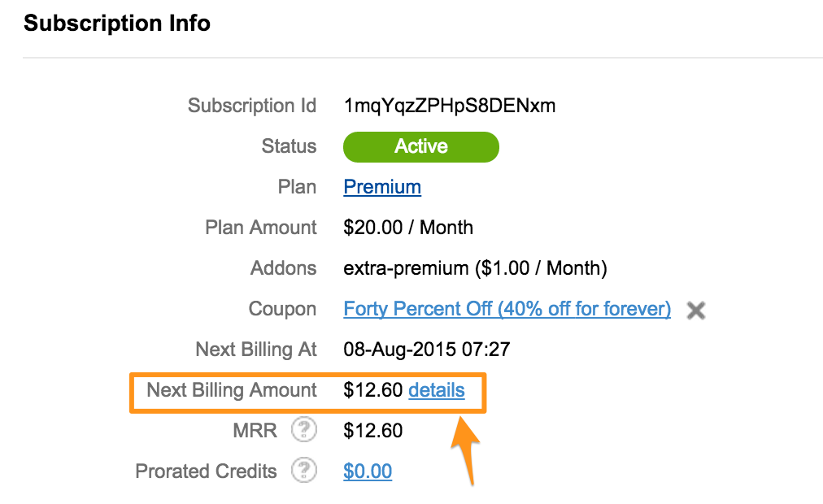Click the $12.60 next billing amount value
Viewport: 823px width, 504px height.
tap(372, 390)
